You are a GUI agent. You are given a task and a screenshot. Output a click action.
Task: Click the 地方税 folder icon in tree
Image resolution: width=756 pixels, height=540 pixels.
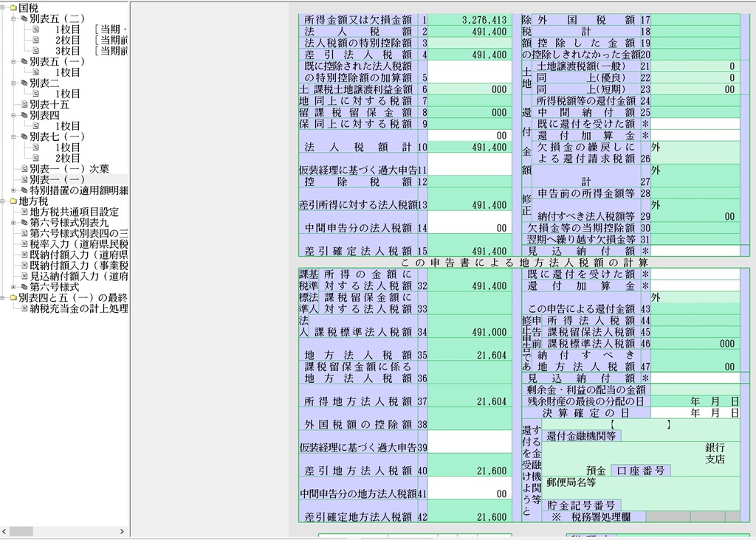pos(13,201)
